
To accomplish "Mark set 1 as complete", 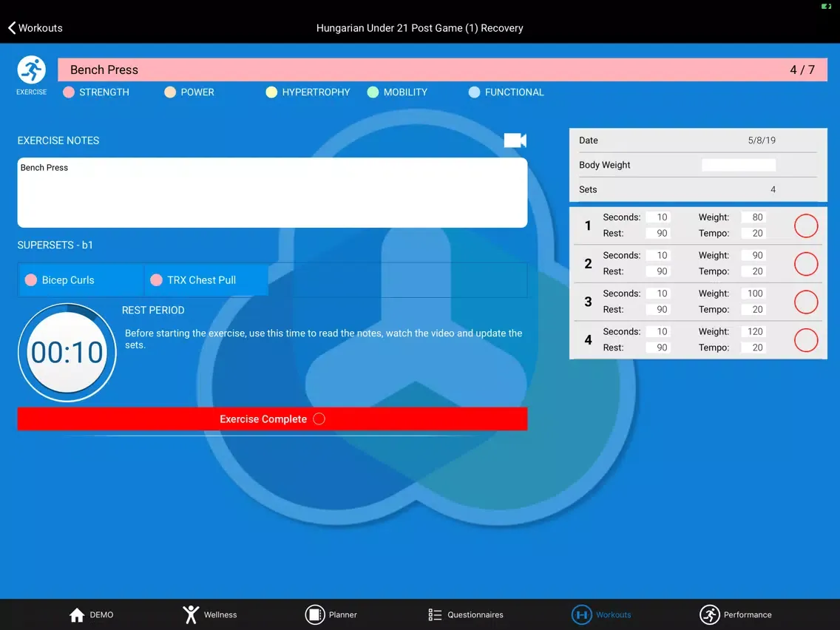I will pos(806,226).
